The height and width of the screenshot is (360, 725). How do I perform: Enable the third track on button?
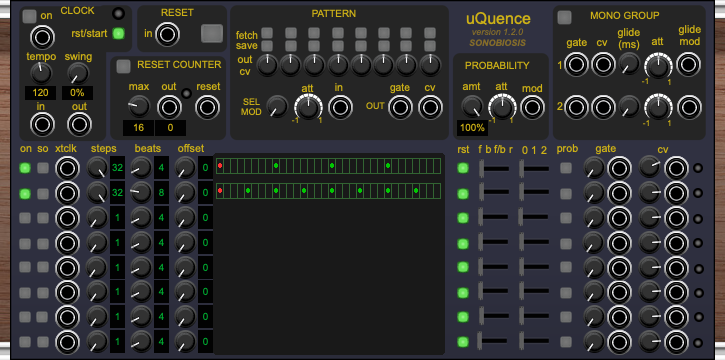click(x=25, y=218)
